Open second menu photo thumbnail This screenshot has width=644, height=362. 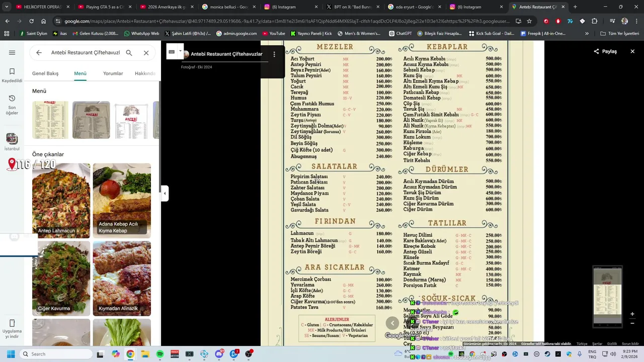coord(91,120)
